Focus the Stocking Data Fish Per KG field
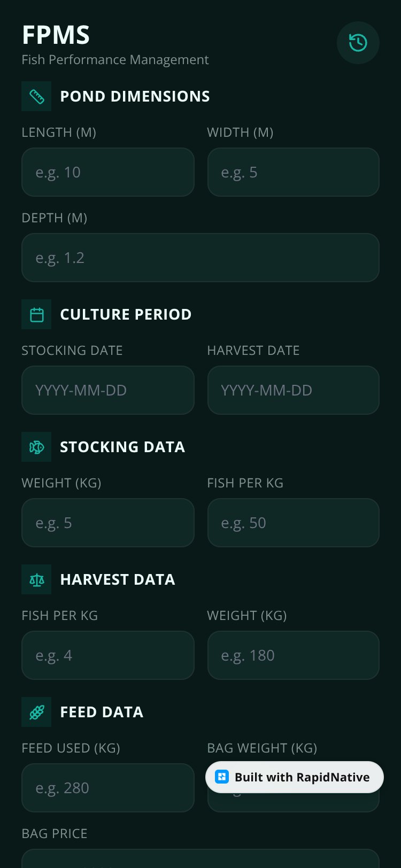This screenshot has height=868, width=401. 294,523
